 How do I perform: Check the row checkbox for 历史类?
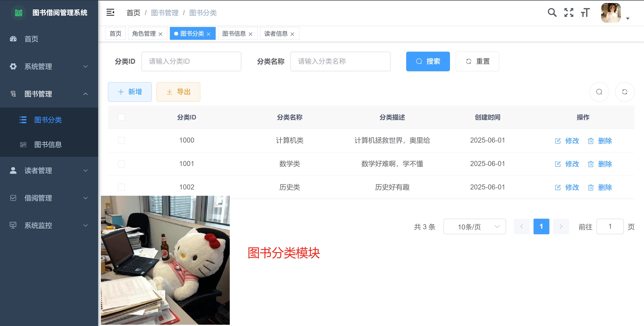point(121,187)
